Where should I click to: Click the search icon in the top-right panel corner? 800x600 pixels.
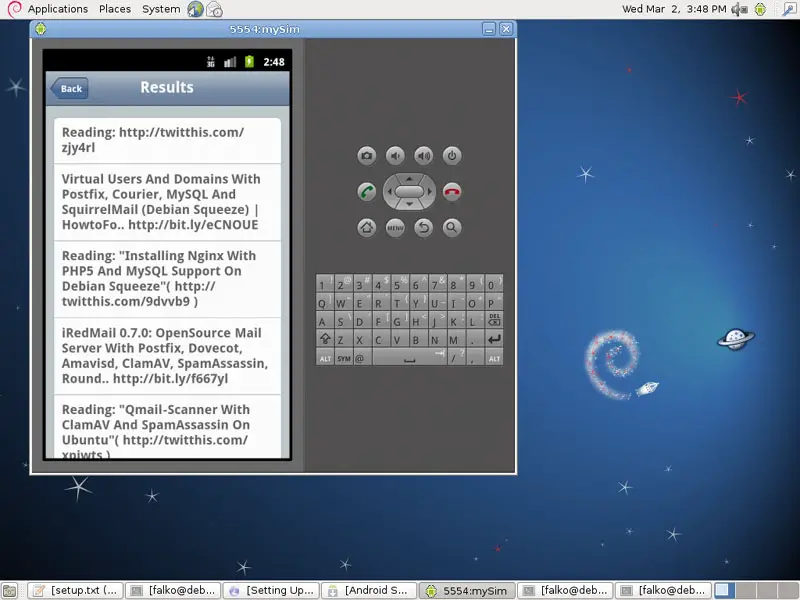pyautogui.click(x=789, y=9)
